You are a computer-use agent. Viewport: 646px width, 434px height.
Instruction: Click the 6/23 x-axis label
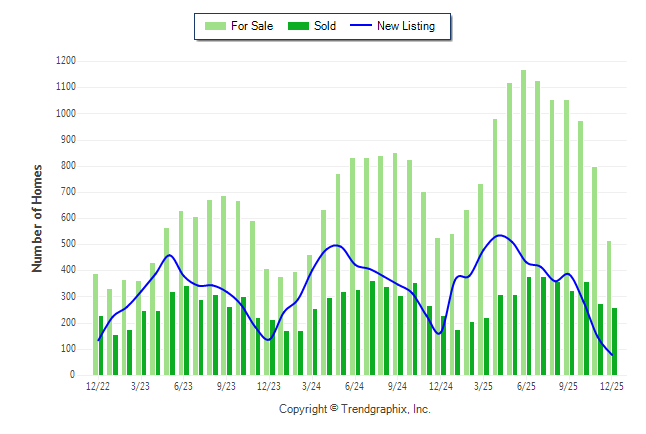pyautogui.click(x=183, y=386)
